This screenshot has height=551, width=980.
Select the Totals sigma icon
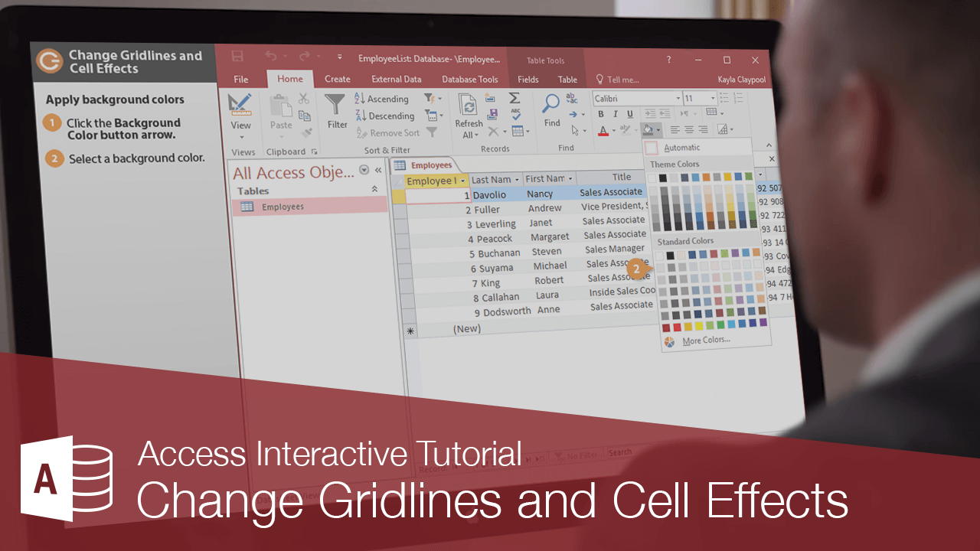click(514, 98)
